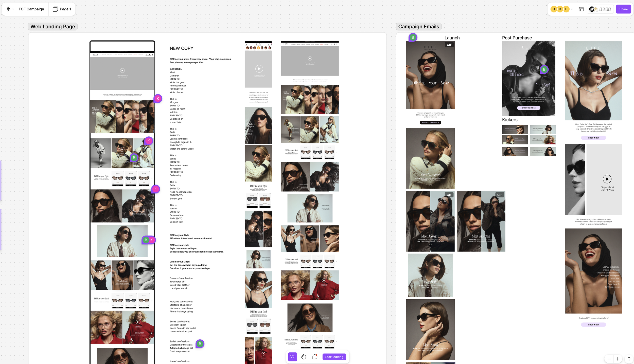Toggle the layout panel view icon
634x364 pixels.
[581, 9]
